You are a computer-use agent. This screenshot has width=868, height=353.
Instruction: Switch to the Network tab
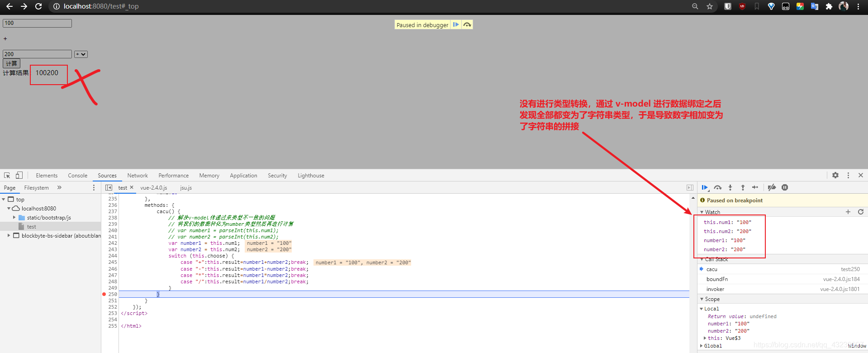(x=138, y=176)
